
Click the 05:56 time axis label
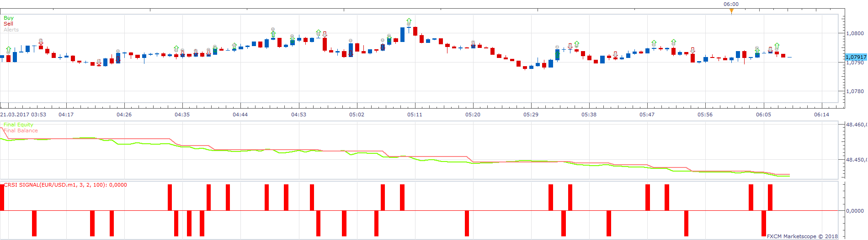705,115
